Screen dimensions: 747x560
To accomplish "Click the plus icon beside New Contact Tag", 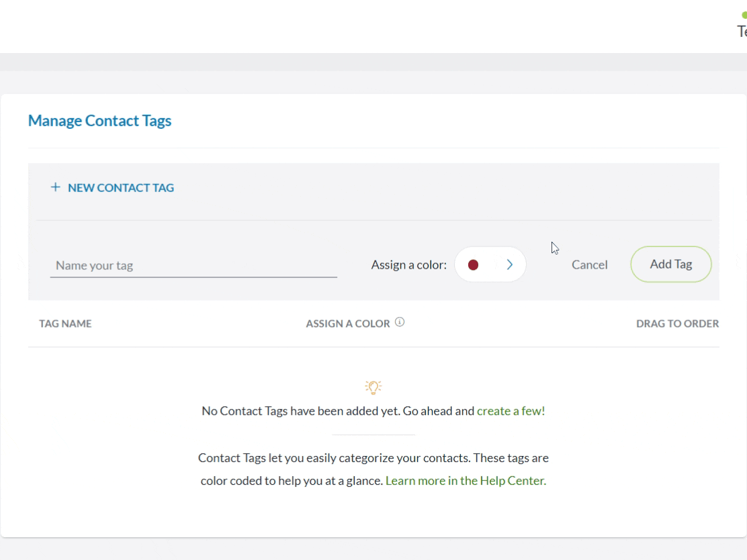I will pos(56,187).
